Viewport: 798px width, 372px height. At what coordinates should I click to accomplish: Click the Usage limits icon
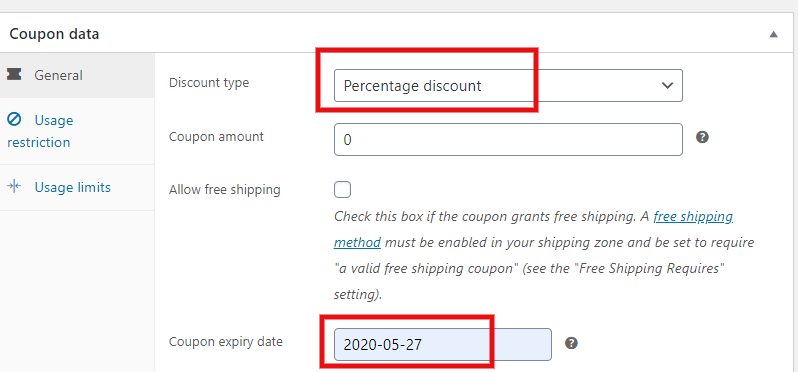point(14,186)
